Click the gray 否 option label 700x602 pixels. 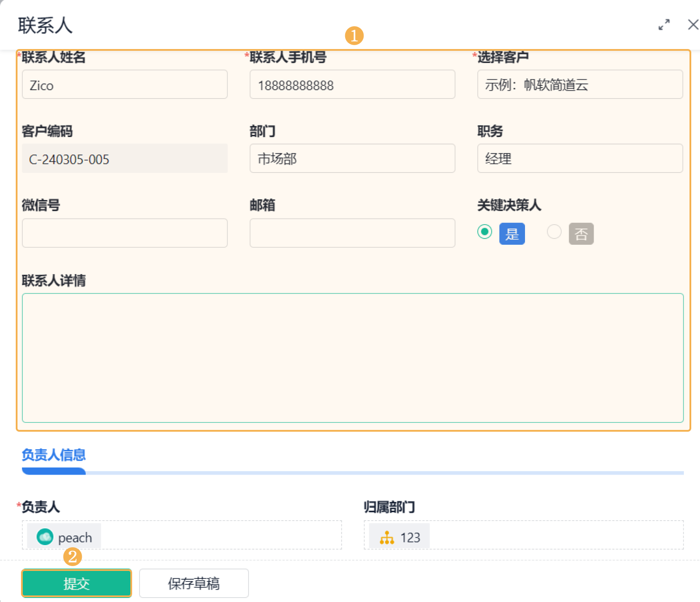[x=581, y=234]
